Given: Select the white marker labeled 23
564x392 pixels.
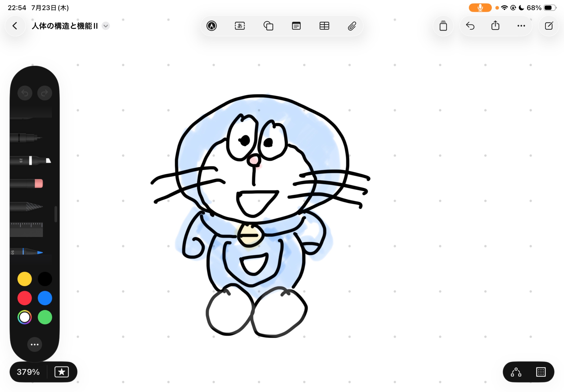Looking at the screenshot, I should point(30,160).
